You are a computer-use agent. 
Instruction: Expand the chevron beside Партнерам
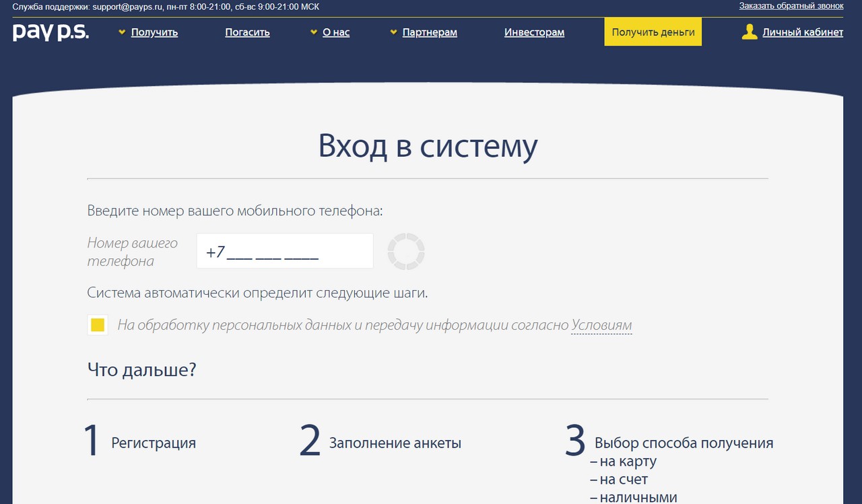[393, 32]
